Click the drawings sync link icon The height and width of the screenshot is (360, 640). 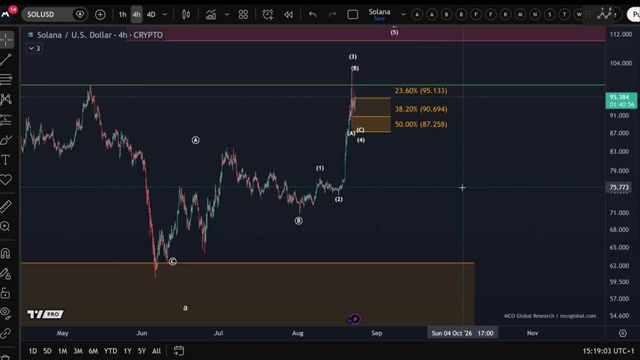pos(6,333)
